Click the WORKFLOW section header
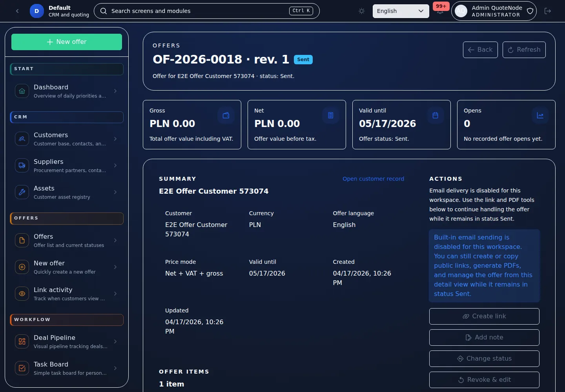 (x=67, y=320)
